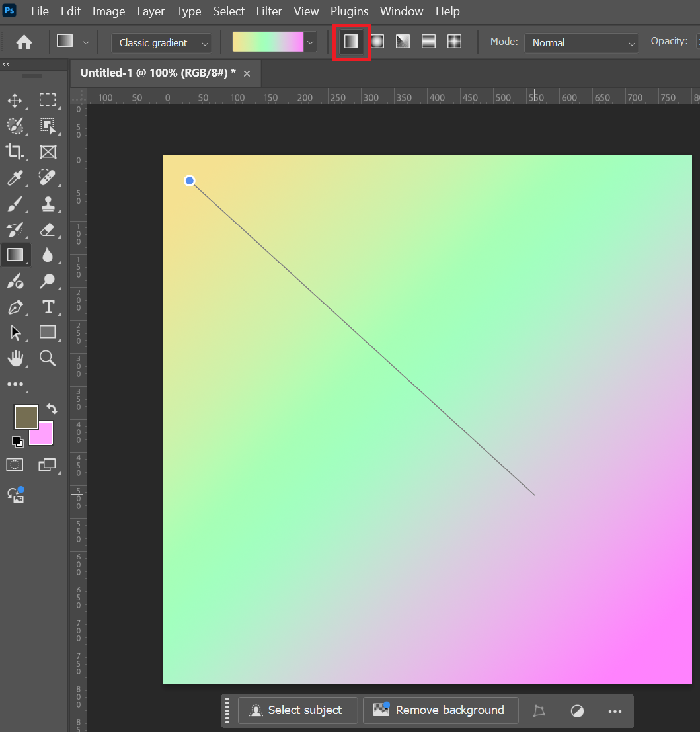Open the blending Mode Normal dropdown
The image size is (700, 732).
pyautogui.click(x=581, y=43)
